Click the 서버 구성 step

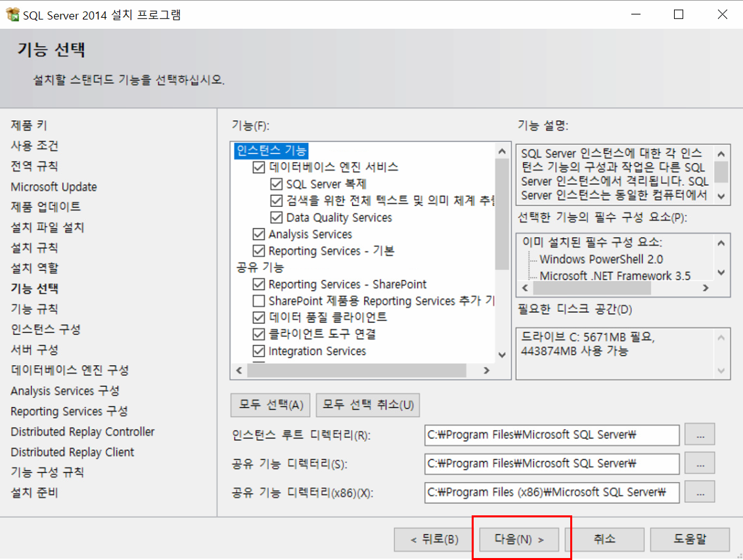point(35,350)
